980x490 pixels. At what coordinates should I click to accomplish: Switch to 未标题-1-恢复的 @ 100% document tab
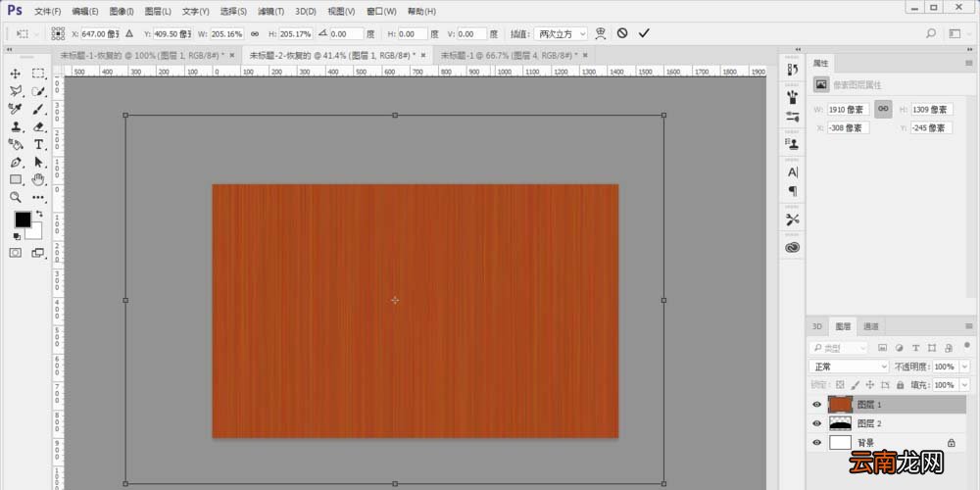tap(142, 55)
